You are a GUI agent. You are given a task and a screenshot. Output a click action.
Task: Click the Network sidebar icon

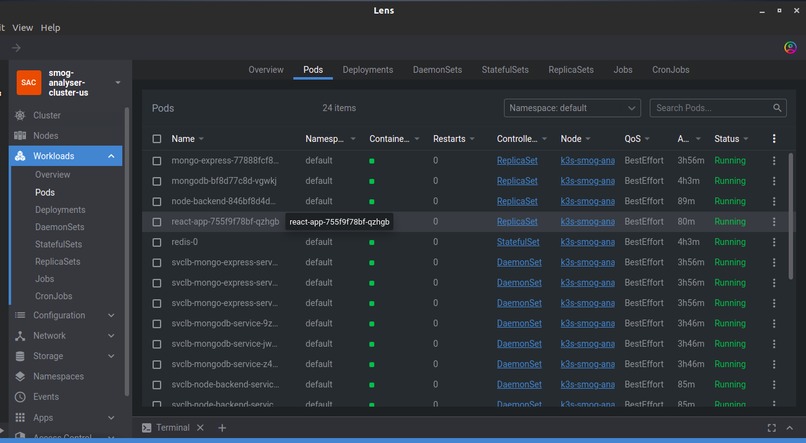[x=20, y=336]
